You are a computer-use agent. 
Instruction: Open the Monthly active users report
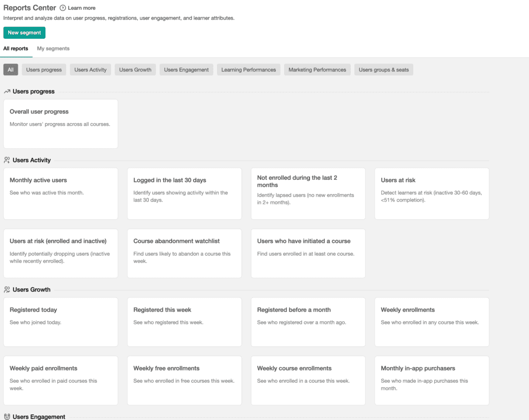point(60,193)
